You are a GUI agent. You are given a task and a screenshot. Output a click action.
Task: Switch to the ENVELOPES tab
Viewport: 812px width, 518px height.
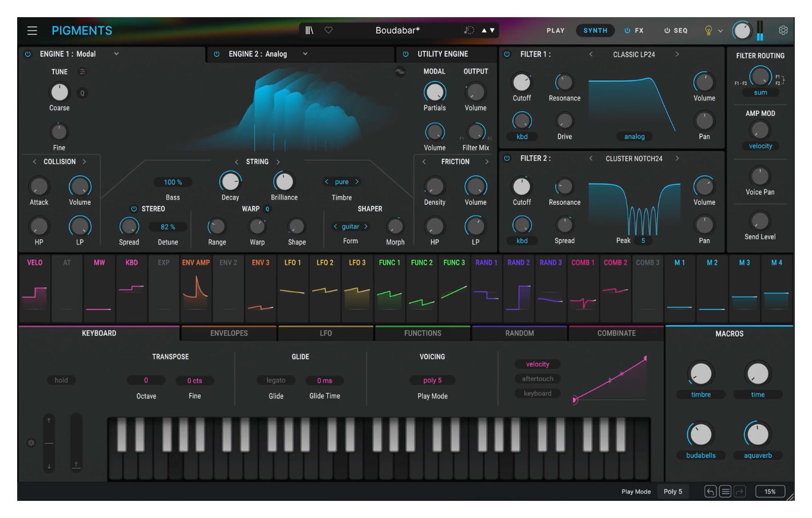point(229,333)
